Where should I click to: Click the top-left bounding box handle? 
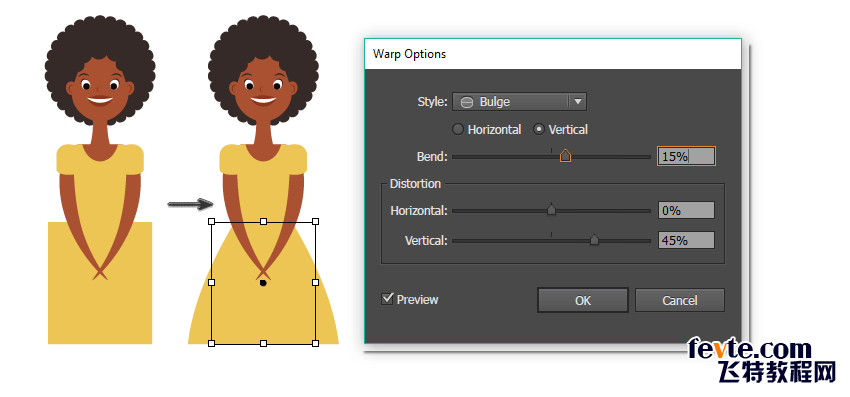[x=211, y=221]
